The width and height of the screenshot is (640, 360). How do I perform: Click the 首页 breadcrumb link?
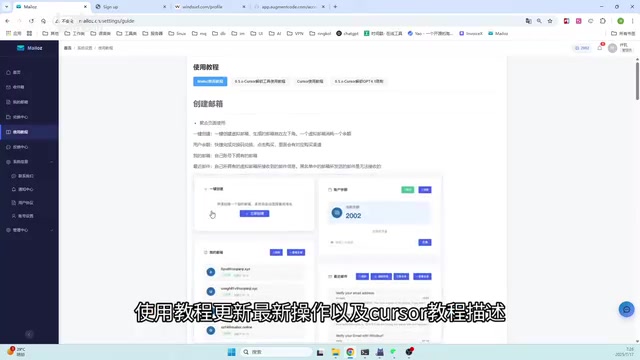click(x=67, y=48)
